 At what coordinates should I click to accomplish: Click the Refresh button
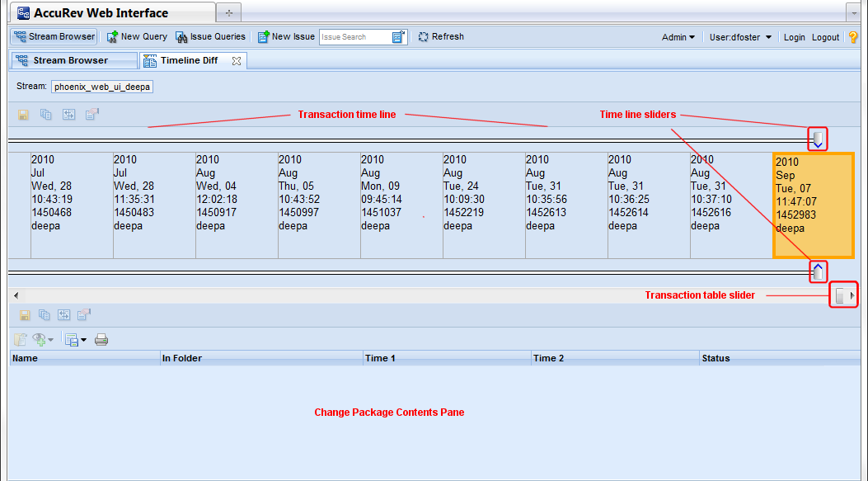(441, 37)
